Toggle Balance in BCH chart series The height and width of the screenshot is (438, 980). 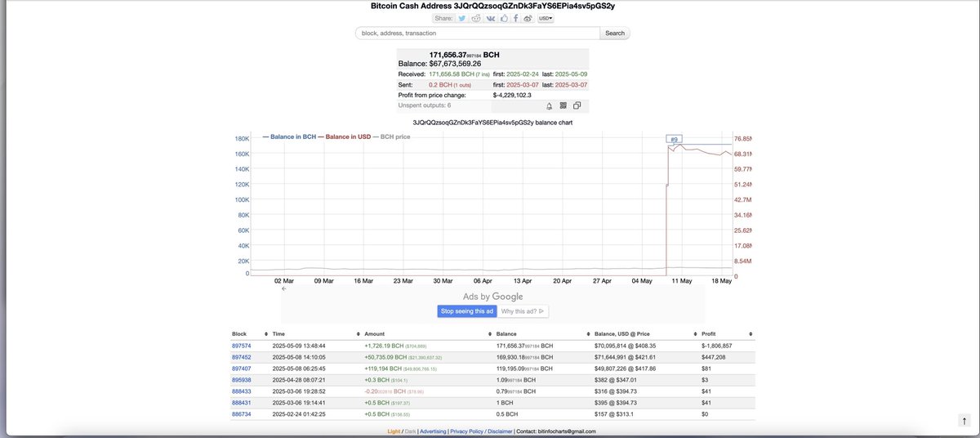click(287, 136)
